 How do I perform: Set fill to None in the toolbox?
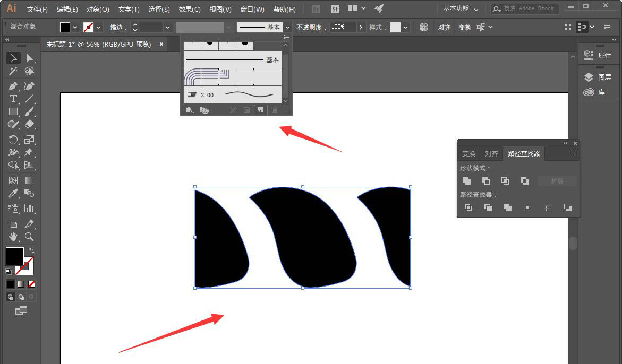tap(32, 284)
